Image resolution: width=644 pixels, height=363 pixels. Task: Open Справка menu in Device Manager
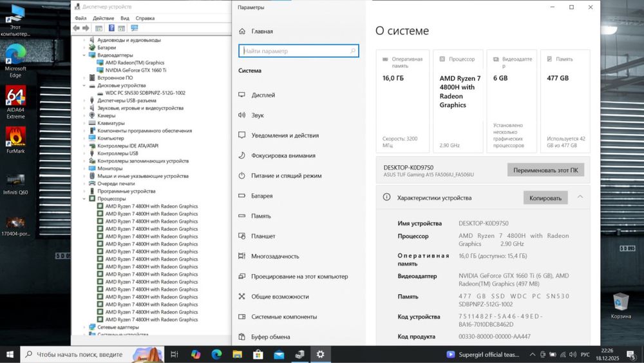coord(145,18)
